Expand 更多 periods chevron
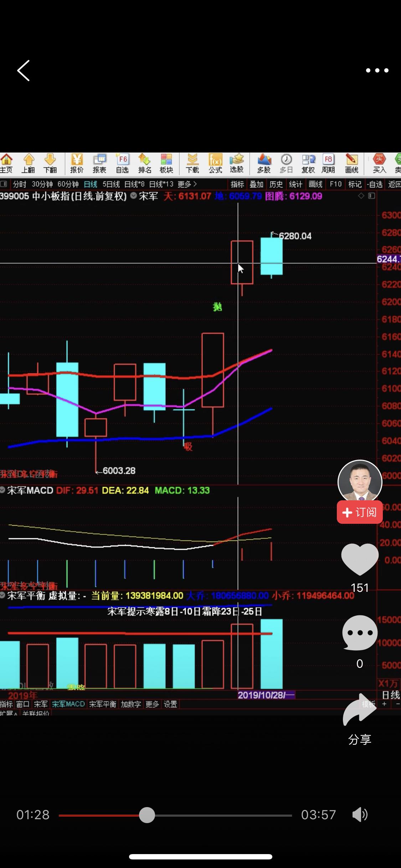The image size is (401, 868). [187, 184]
